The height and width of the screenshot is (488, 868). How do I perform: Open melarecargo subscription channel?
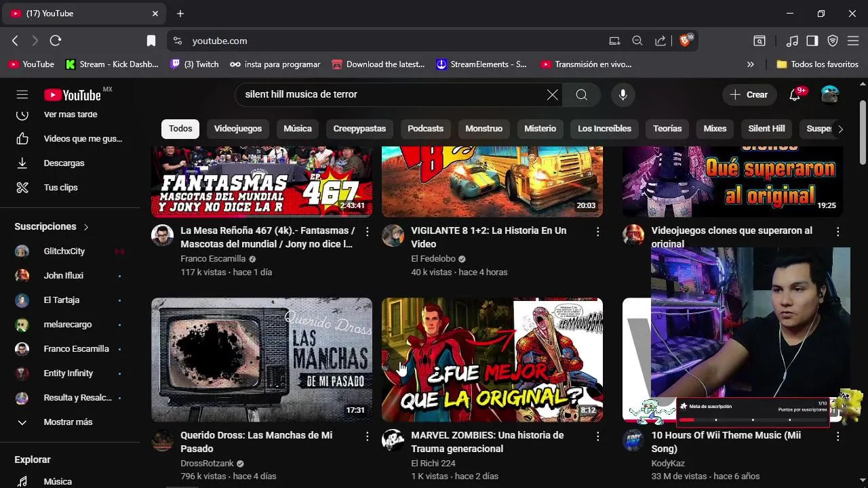[x=68, y=325]
